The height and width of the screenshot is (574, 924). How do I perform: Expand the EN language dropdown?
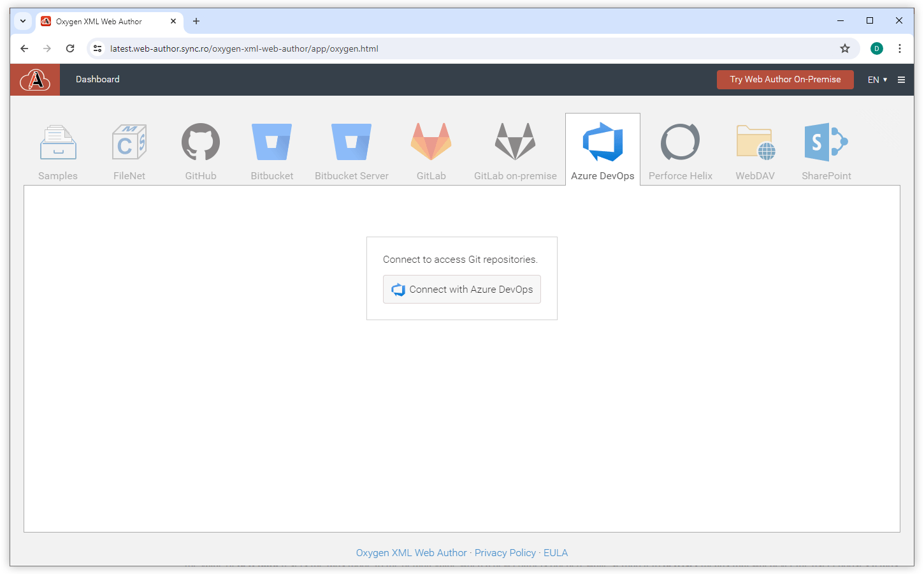877,80
